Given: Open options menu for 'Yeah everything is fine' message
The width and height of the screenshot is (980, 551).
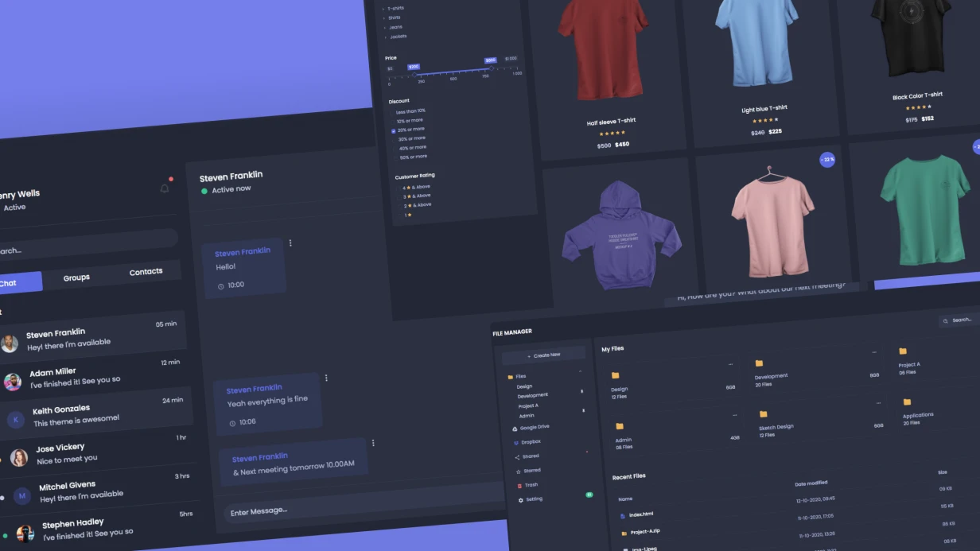Looking at the screenshot, I should point(326,378).
